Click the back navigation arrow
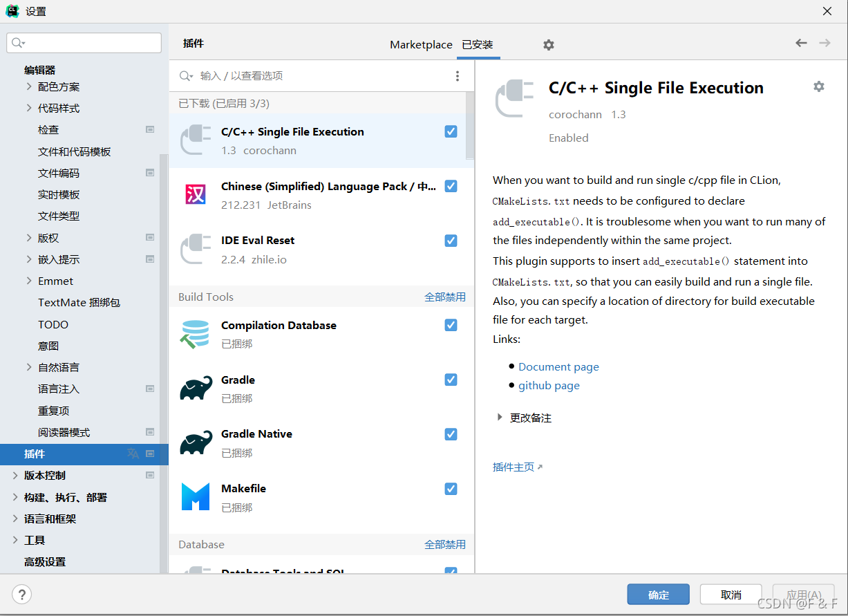The image size is (848, 616). [x=801, y=43]
